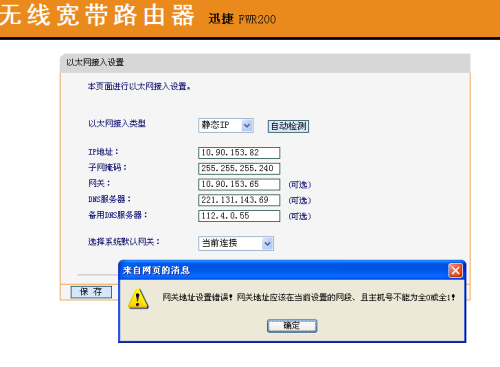Click the 无线宽带路由器 header title

(x=97, y=16)
